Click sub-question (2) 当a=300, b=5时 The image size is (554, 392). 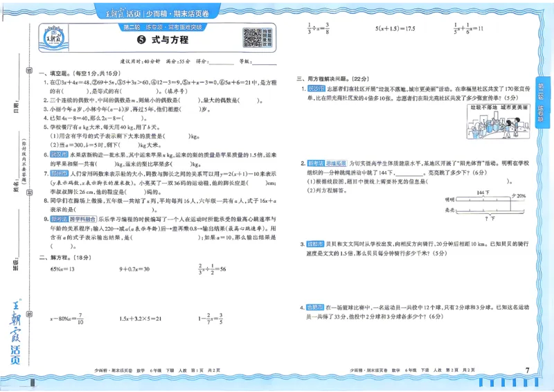(106, 145)
